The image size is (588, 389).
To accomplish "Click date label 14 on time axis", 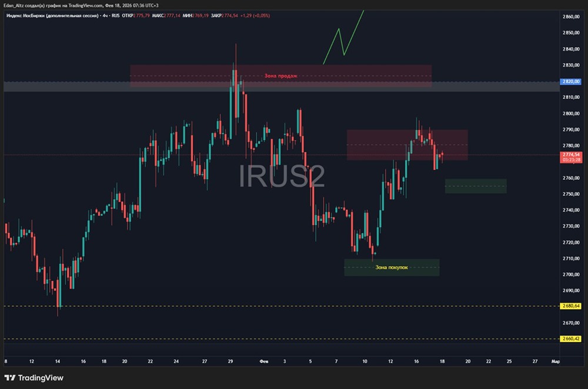I will pyautogui.click(x=58, y=361).
